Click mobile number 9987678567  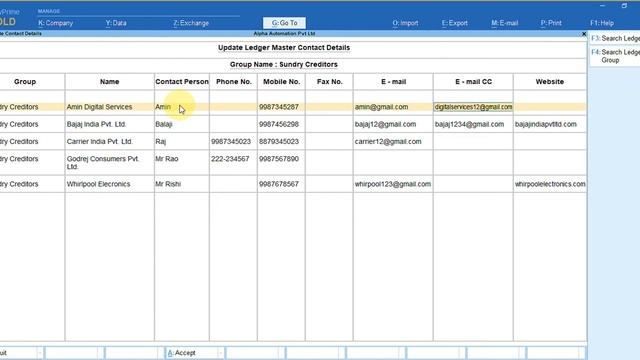pyautogui.click(x=279, y=184)
